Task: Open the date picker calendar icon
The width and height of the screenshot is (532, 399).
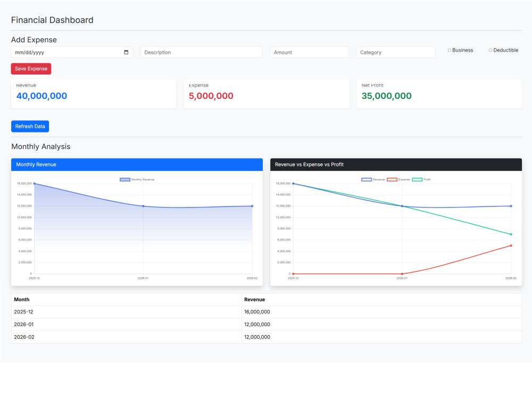Action: (x=126, y=52)
